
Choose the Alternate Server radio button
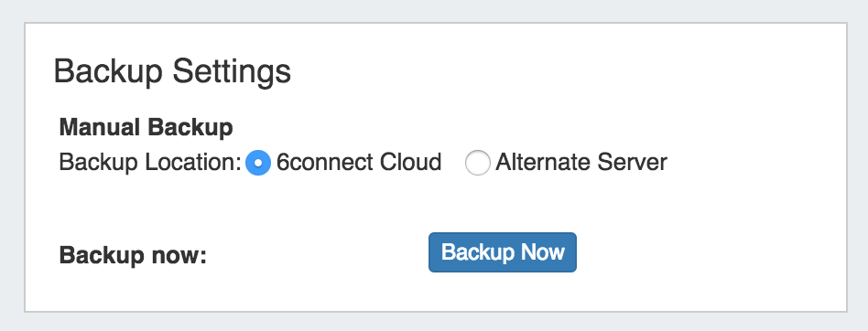(477, 164)
